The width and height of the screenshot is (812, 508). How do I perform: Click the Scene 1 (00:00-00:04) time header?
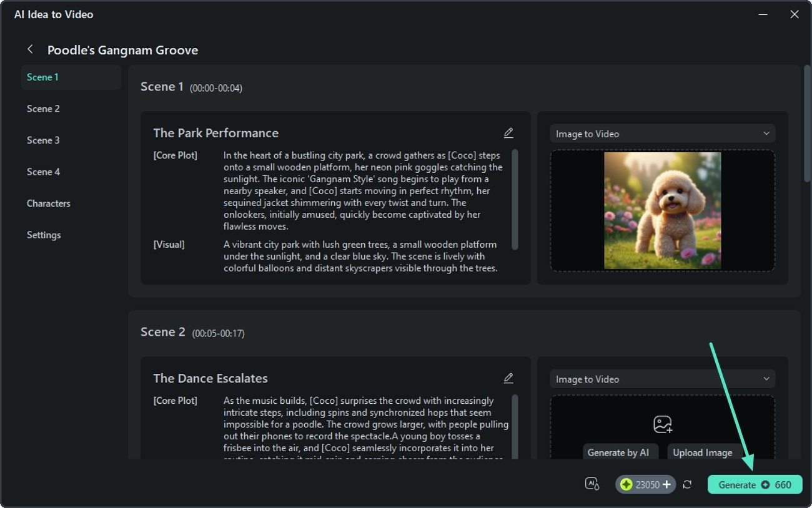[x=191, y=87]
